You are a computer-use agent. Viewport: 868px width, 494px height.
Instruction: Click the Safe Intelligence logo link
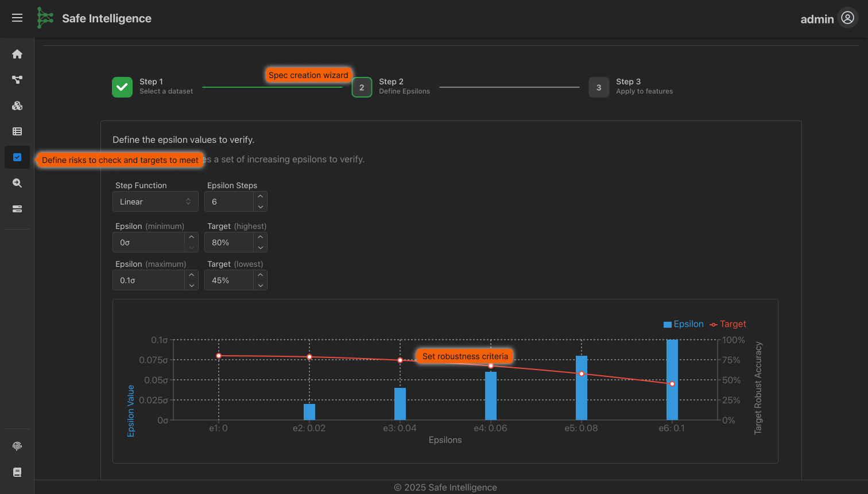(95, 18)
